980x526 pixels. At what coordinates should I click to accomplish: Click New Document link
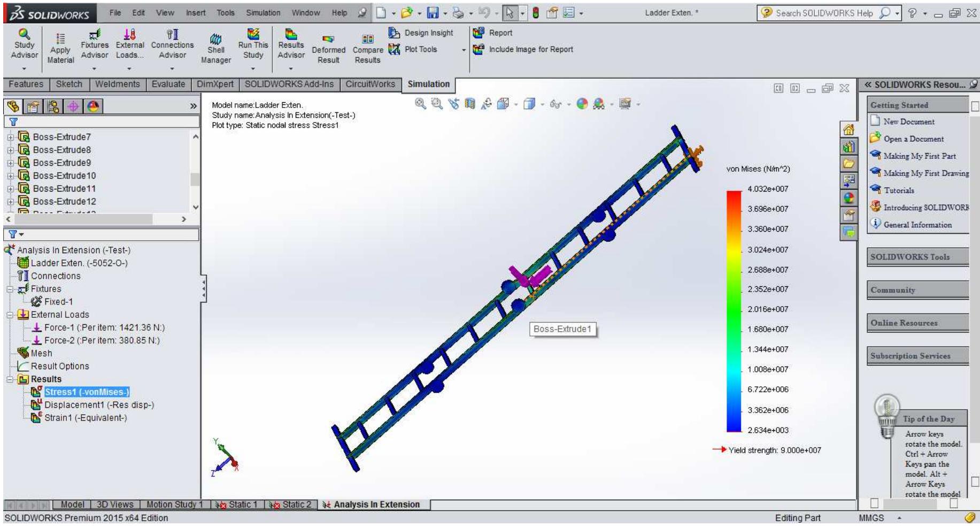tap(908, 121)
